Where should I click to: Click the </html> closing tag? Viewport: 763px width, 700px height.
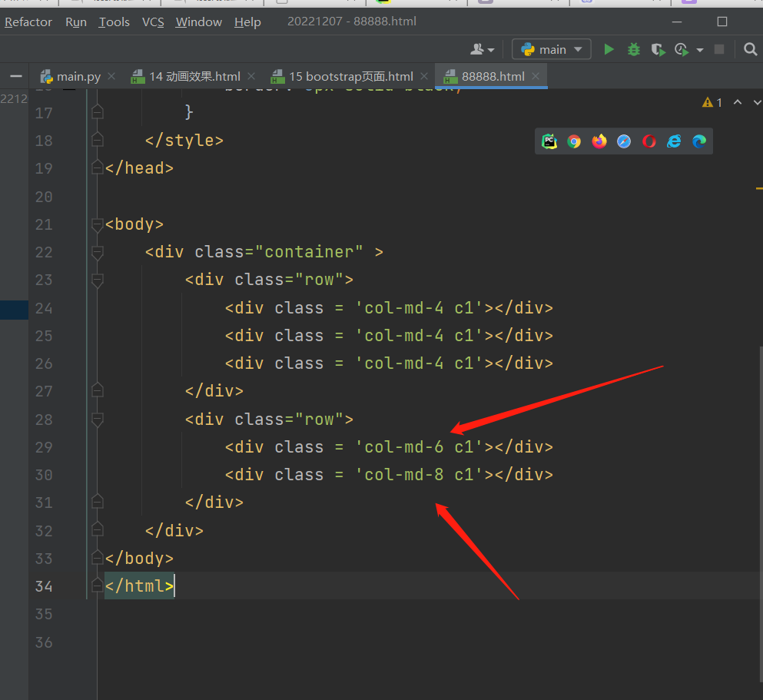(x=139, y=586)
